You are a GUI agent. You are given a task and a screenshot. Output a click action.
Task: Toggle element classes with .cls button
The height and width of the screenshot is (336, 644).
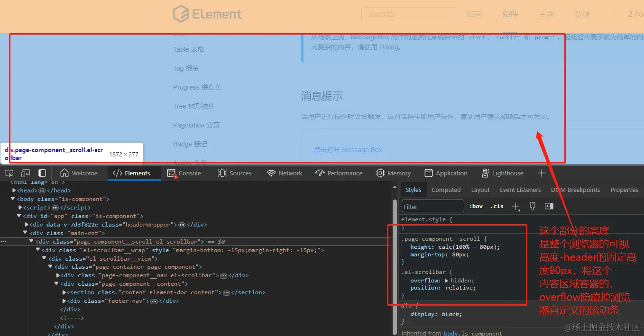pos(496,206)
